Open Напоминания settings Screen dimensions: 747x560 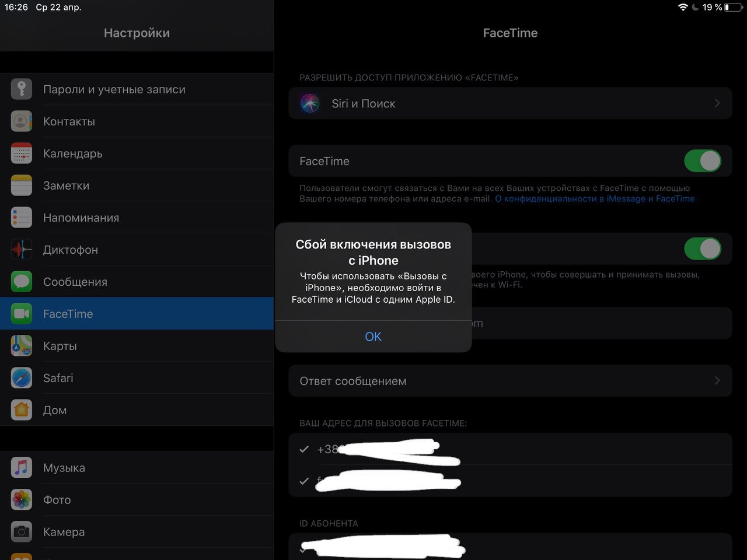pyautogui.click(x=137, y=218)
